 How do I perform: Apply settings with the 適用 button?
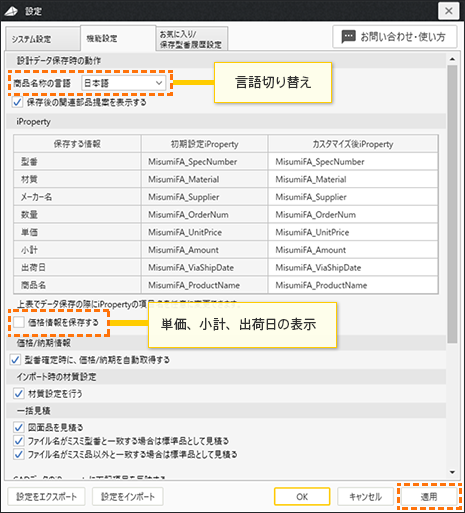(x=429, y=497)
